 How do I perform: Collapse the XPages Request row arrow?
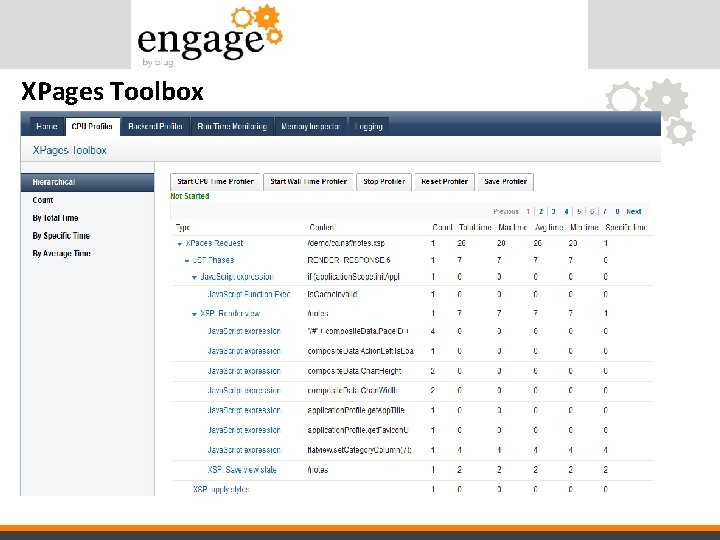180,244
